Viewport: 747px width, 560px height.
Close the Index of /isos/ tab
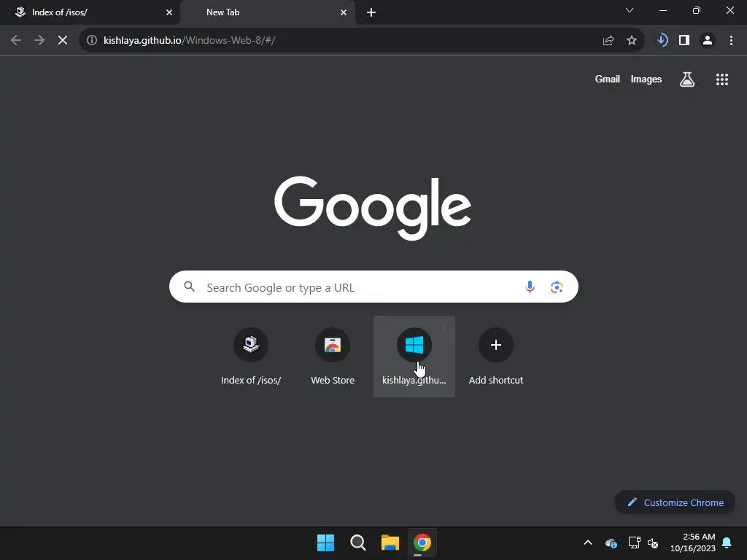[x=169, y=12]
